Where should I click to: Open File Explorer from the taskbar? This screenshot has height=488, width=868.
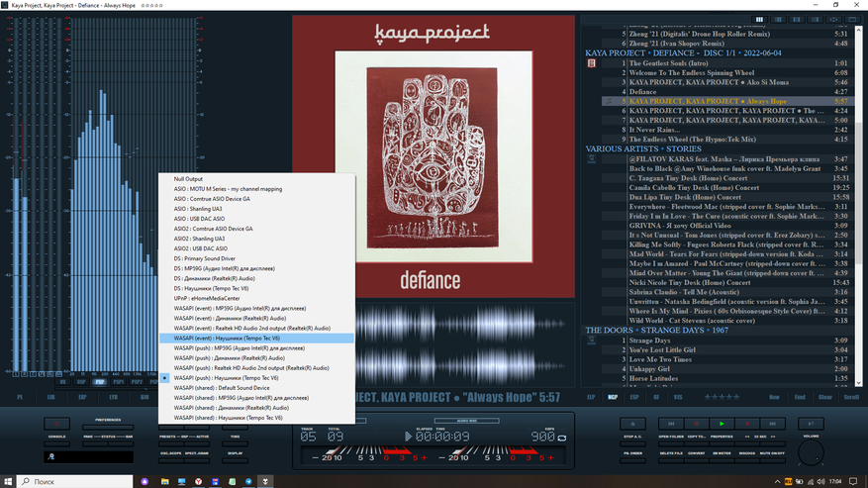coord(165,481)
